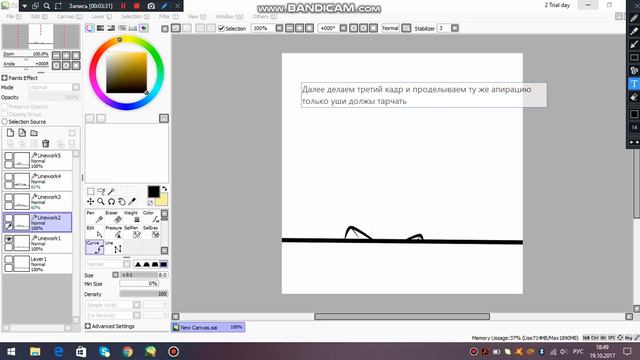
Task: Pause the Bandicam recording
Action: click(x=123, y=6)
